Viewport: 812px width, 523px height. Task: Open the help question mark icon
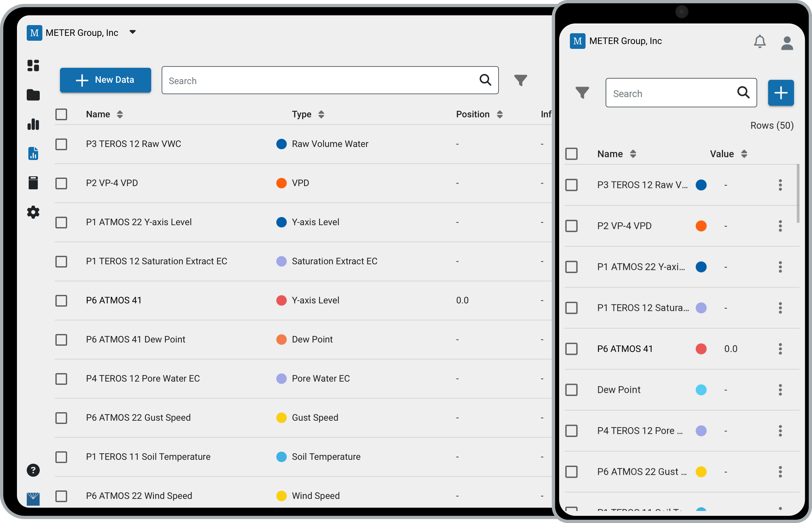33,470
